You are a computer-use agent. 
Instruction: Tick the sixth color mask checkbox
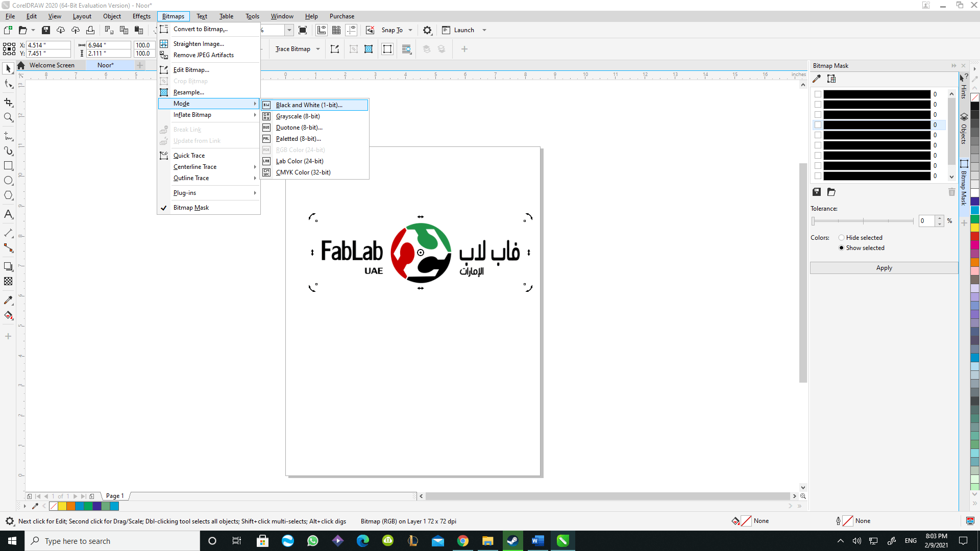tap(818, 145)
